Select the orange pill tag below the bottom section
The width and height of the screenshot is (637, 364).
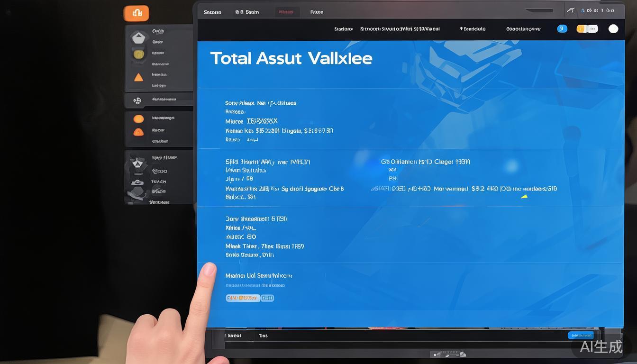[242, 298]
